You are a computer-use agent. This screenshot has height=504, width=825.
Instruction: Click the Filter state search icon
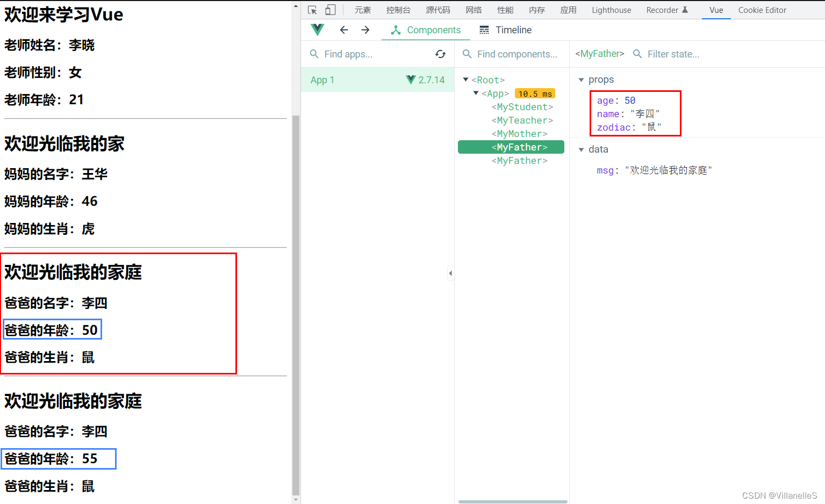tap(637, 54)
